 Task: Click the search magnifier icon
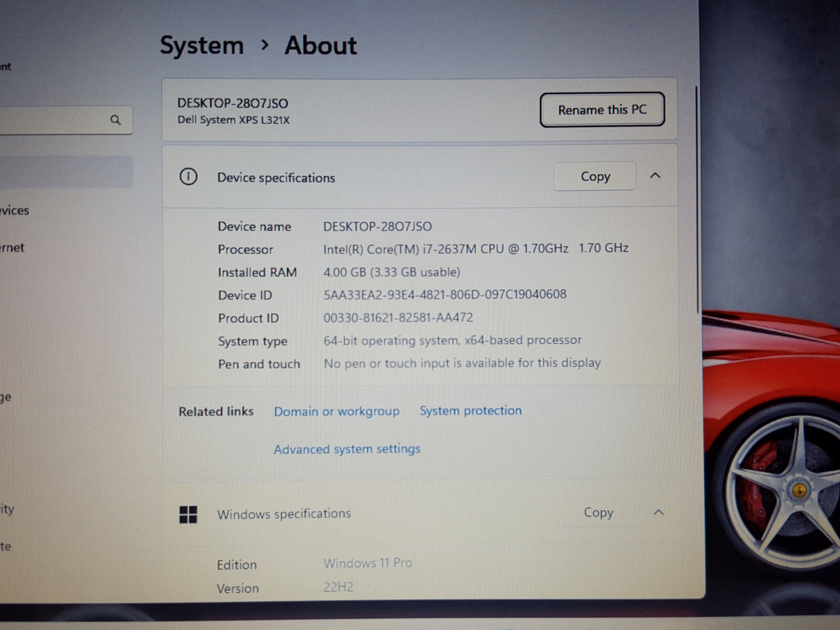click(115, 120)
